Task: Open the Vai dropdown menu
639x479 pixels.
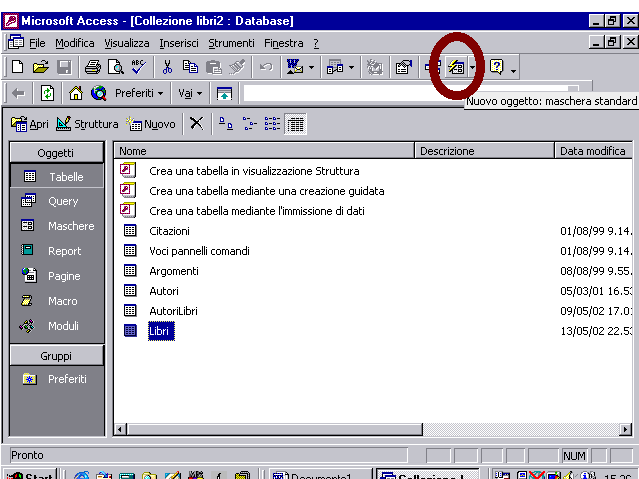Action: 190,93
